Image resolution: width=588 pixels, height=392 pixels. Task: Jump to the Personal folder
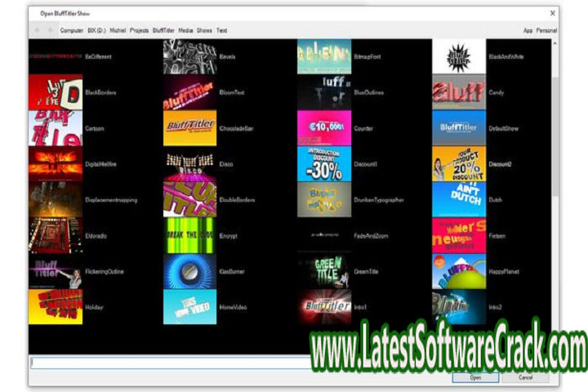[x=546, y=30]
